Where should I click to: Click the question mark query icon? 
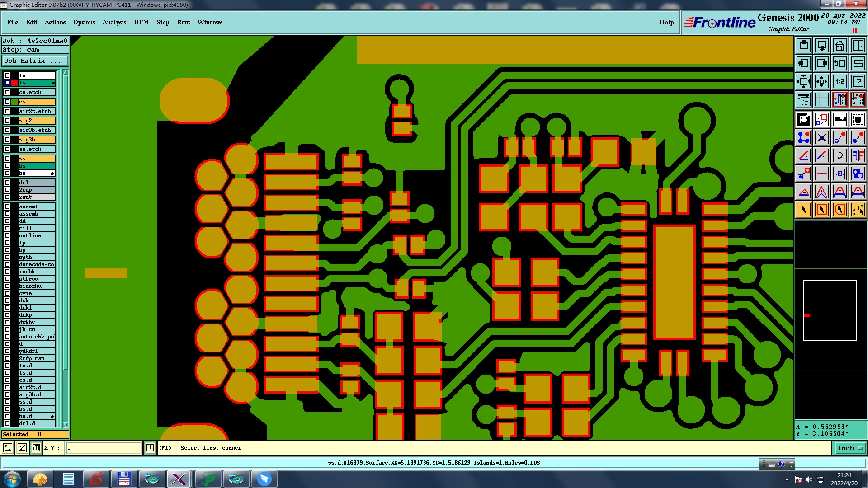858,81
